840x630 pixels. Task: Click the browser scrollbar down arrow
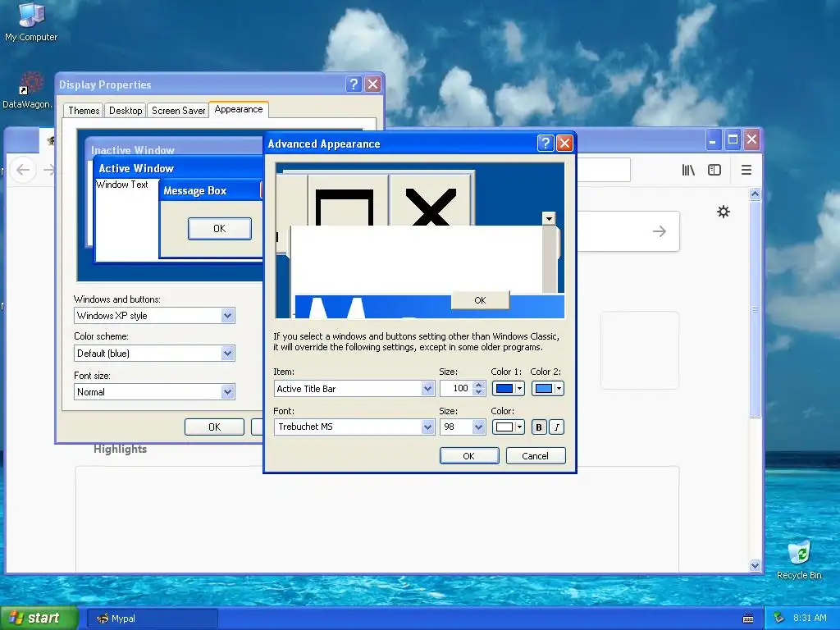755,565
